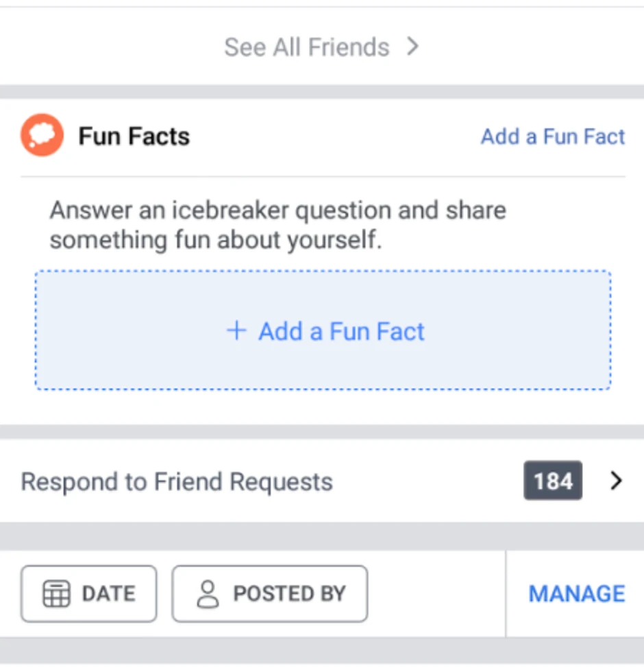
Task: Click the 'Answer an icebreaker question' text line
Action: [277, 210]
